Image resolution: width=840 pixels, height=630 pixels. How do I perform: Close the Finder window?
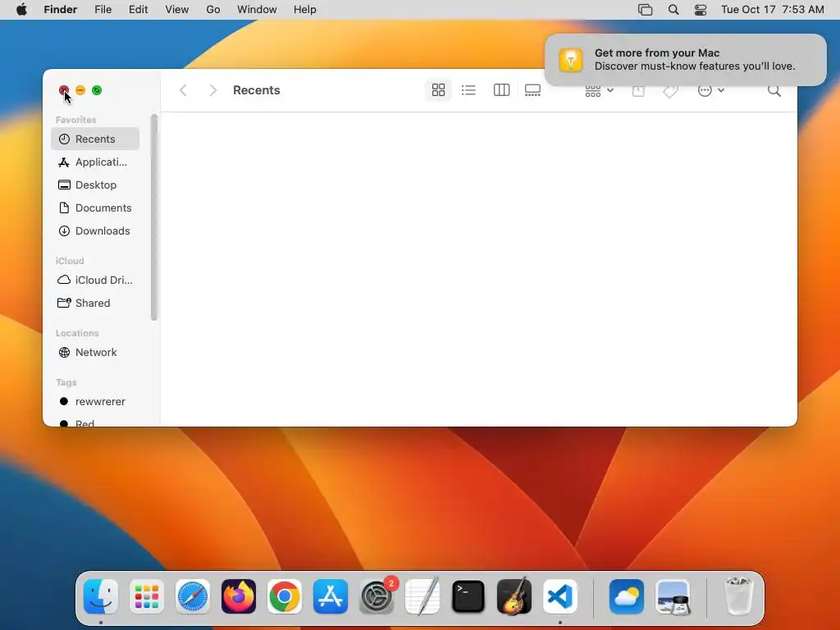pyautogui.click(x=64, y=90)
